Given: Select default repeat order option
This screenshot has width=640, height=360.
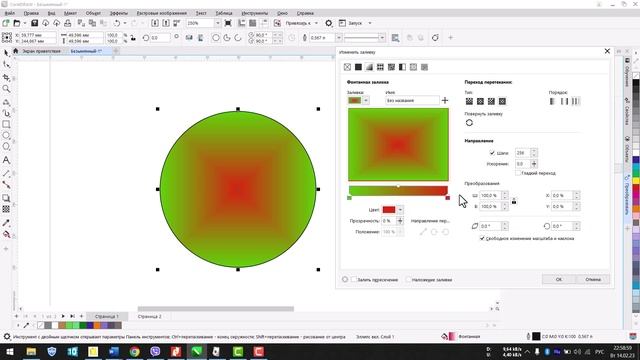Looking at the screenshot, I should click(553, 101).
